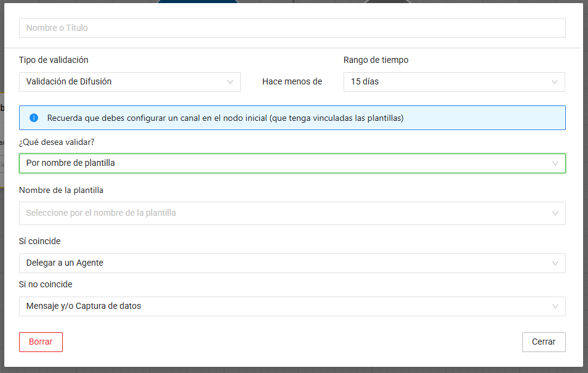This screenshot has height=373, width=588.
Task: Focus the Nombre o Título input field
Action: tap(292, 28)
